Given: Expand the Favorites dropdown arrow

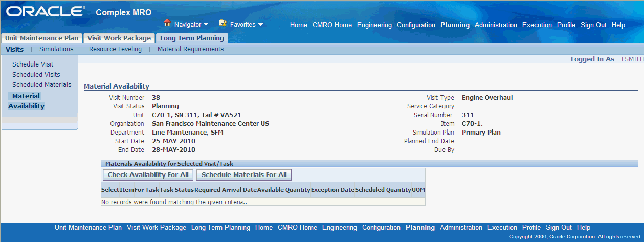Looking at the screenshot, I should 261,24.
